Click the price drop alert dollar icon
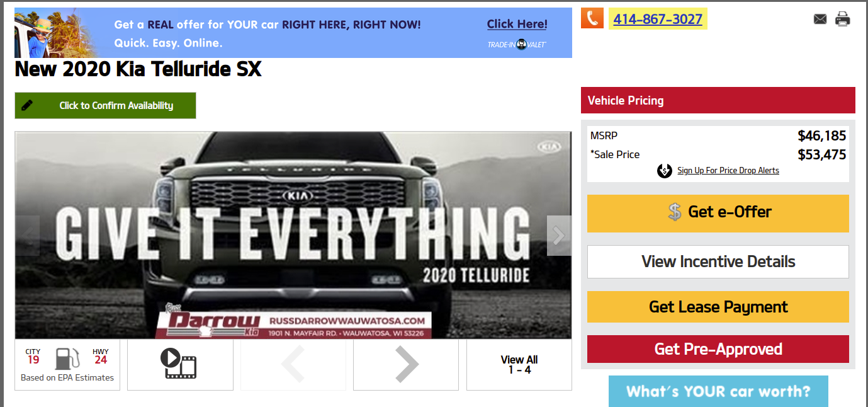 click(664, 171)
